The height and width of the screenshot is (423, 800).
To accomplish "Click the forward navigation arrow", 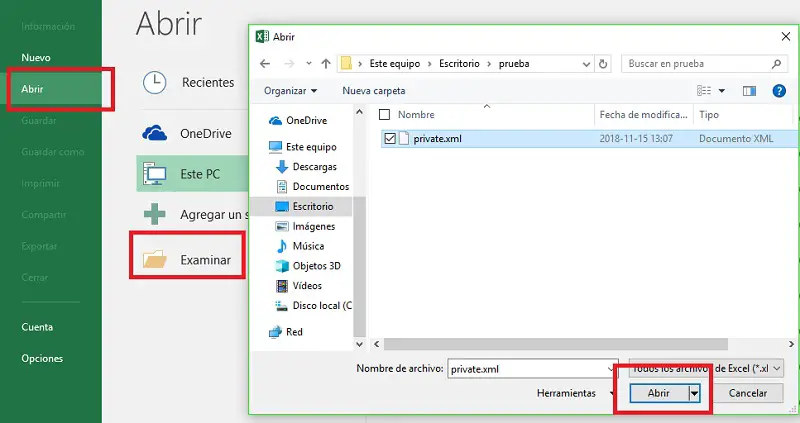I will [x=289, y=64].
